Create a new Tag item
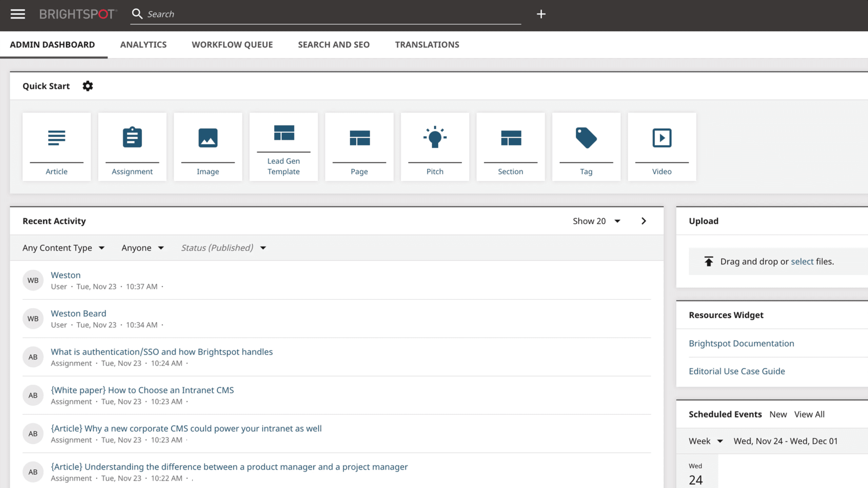The image size is (868, 488). click(x=586, y=147)
